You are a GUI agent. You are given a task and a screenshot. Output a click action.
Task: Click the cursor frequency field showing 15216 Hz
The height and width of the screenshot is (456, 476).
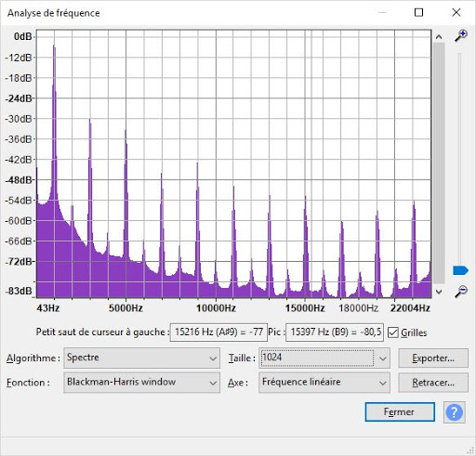pos(218,332)
